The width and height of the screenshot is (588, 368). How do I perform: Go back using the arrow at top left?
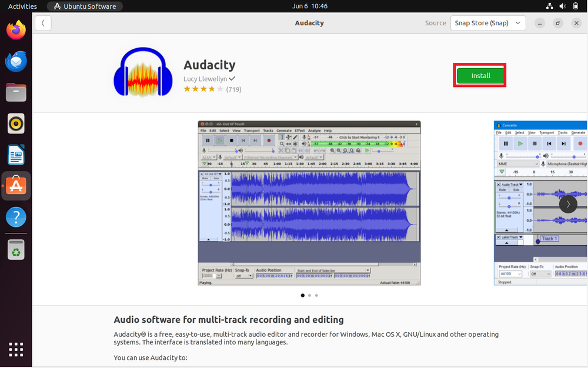pos(43,22)
